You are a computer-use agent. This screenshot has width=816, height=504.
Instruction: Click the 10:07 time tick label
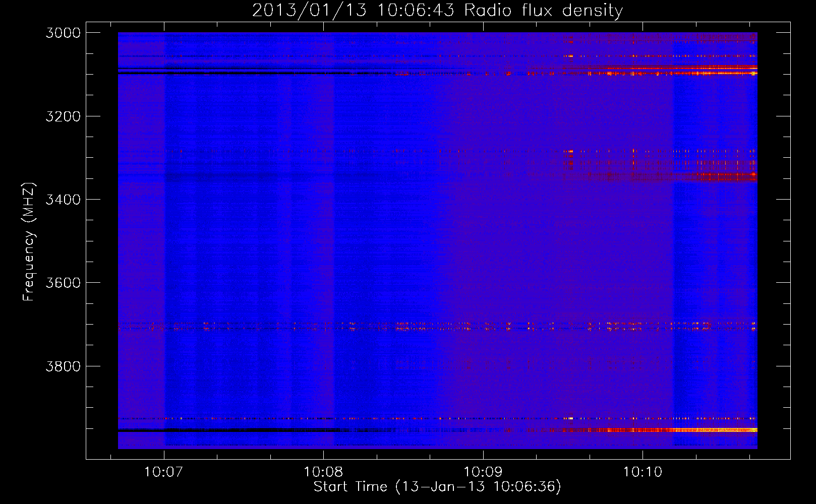(x=164, y=472)
